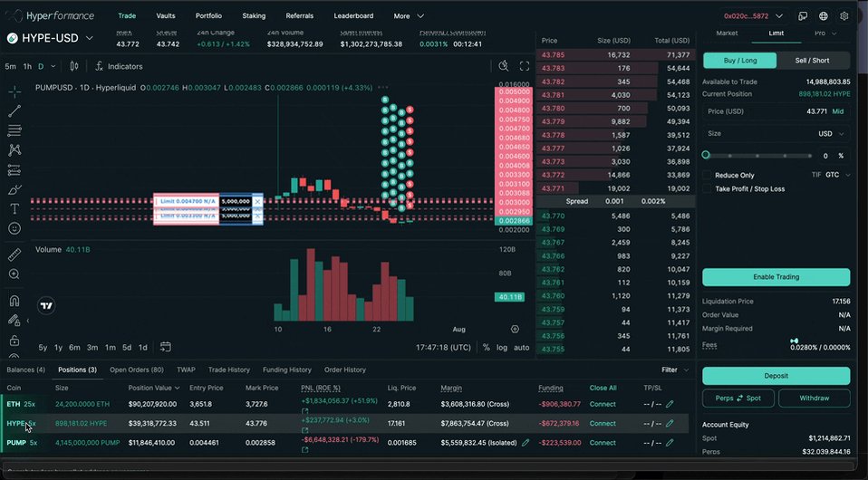Viewport: 868px width, 480px height.
Task: Open chart scale settings gear
Action: coord(515,329)
